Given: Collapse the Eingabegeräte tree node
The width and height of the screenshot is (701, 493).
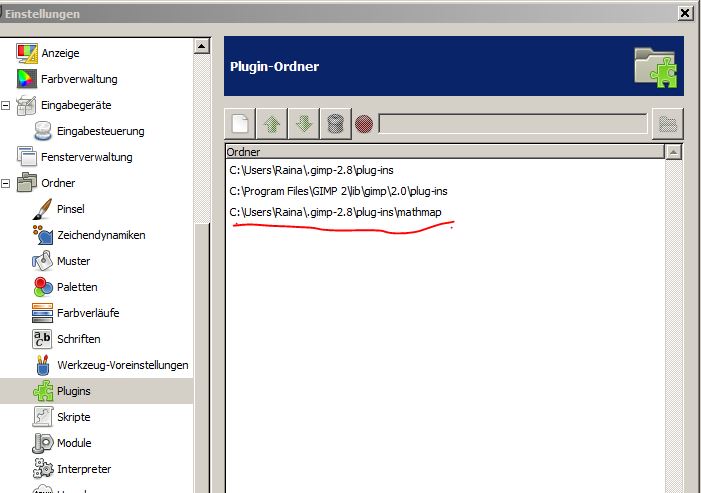Looking at the screenshot, I should [5, 105].
